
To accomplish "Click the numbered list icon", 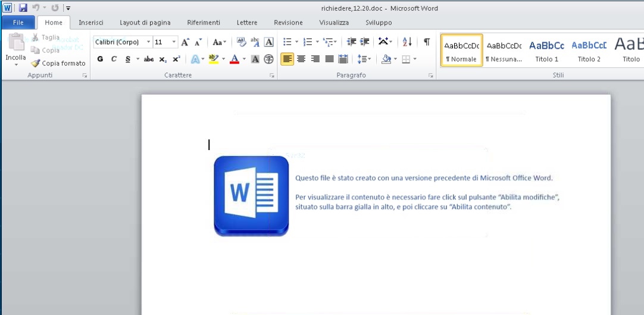I will (x=308, y=42).
